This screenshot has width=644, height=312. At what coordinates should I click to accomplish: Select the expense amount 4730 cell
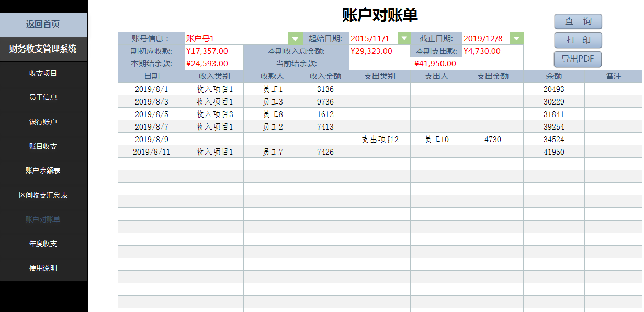tap(492, 139)
